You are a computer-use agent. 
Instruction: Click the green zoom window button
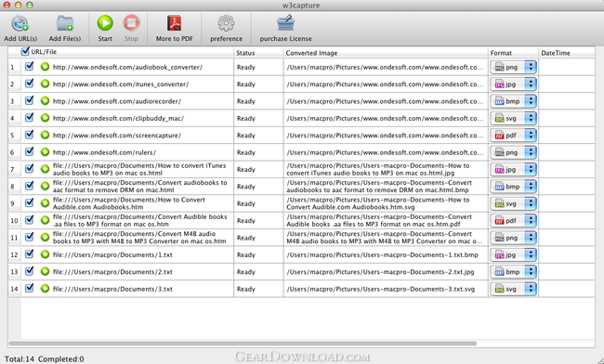30,5
